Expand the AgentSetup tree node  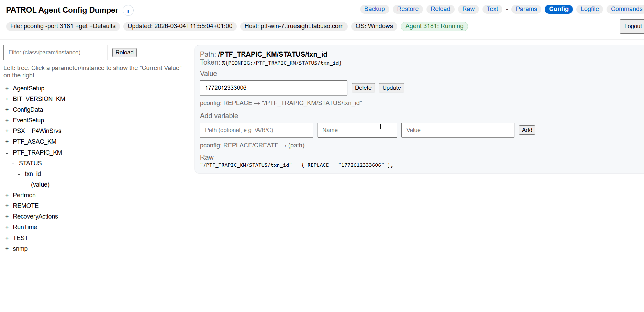click(7, 88)
